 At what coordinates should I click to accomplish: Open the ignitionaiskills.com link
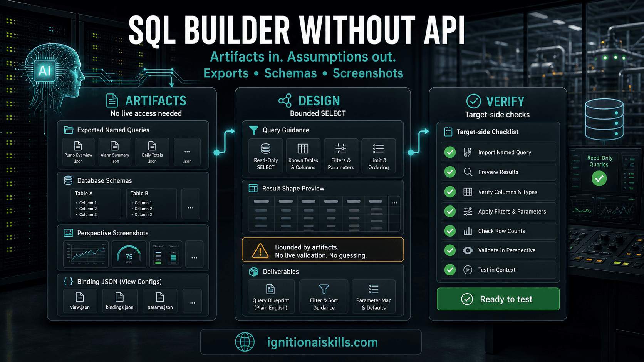coord(322,342)
